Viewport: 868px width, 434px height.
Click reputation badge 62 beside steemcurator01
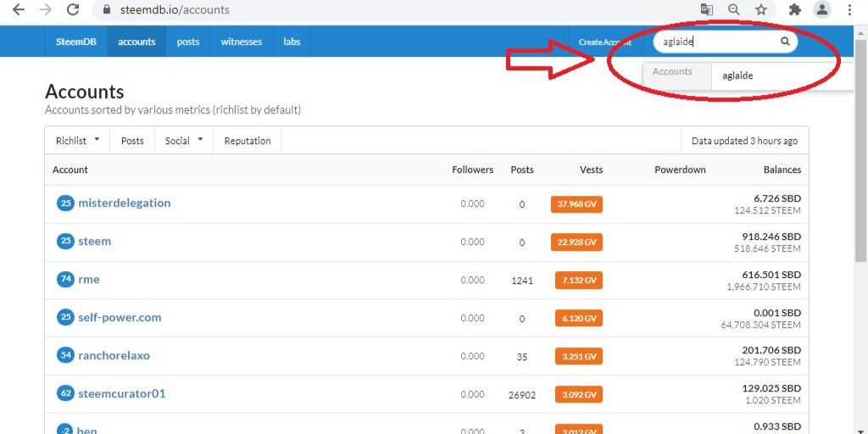65,393
